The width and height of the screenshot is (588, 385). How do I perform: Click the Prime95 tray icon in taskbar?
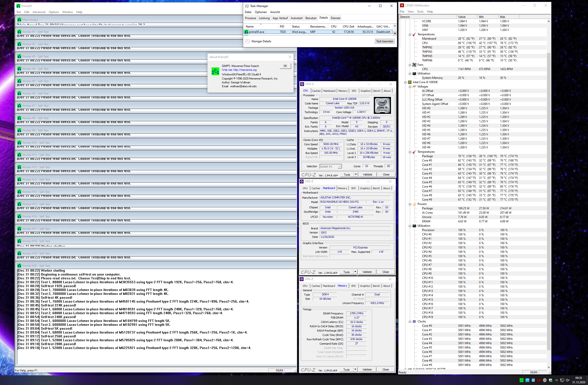521,380
